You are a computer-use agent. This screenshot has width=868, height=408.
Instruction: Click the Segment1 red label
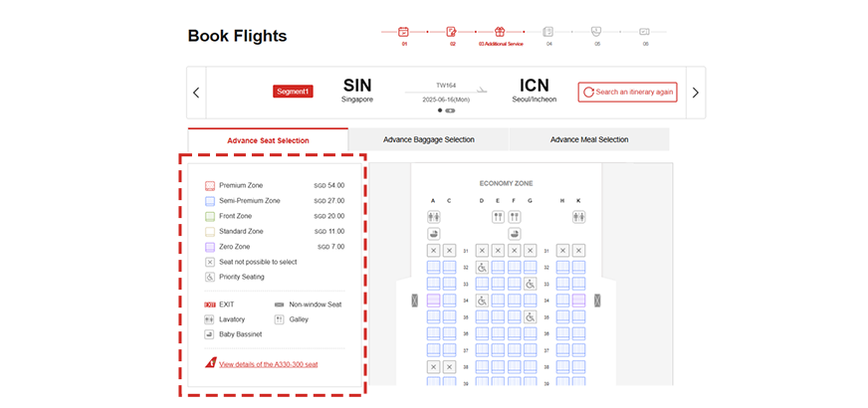(293, 92)
